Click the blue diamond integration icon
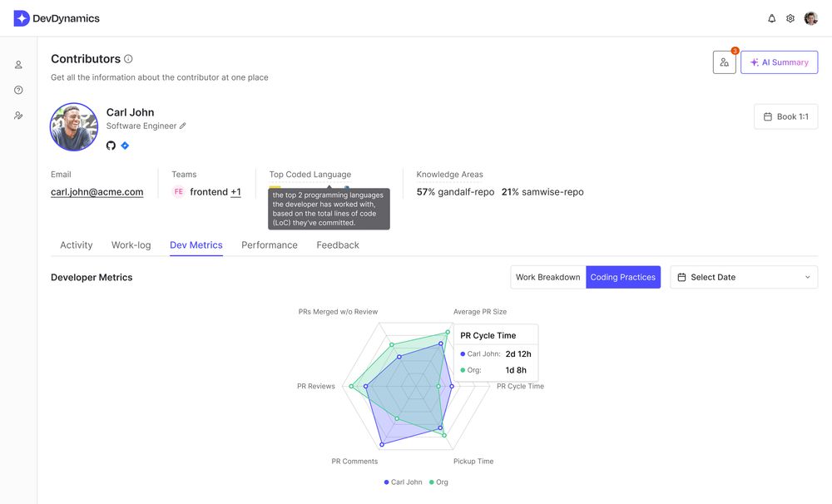 pos(126,145)
